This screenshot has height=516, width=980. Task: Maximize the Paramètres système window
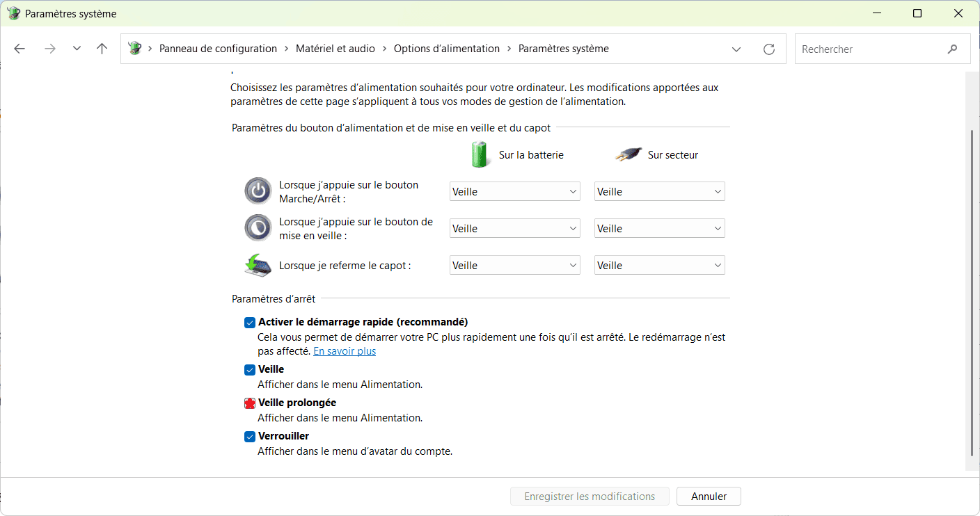click(917, 13)
